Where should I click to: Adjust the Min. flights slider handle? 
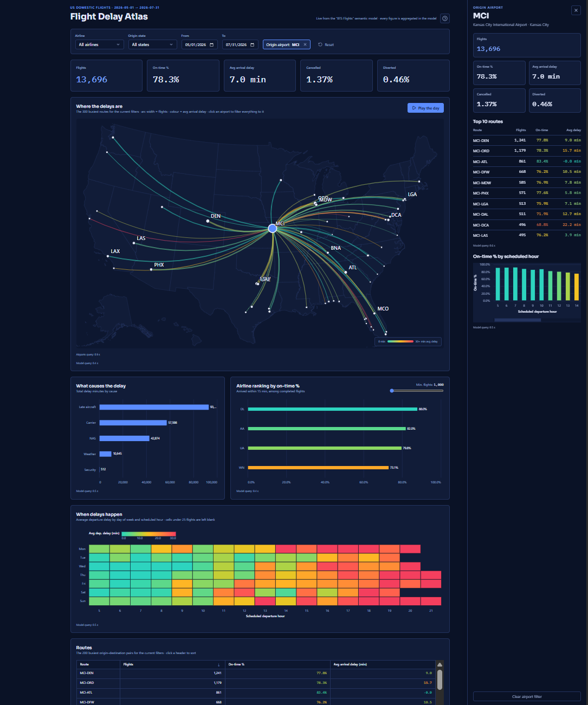point(392,390)
